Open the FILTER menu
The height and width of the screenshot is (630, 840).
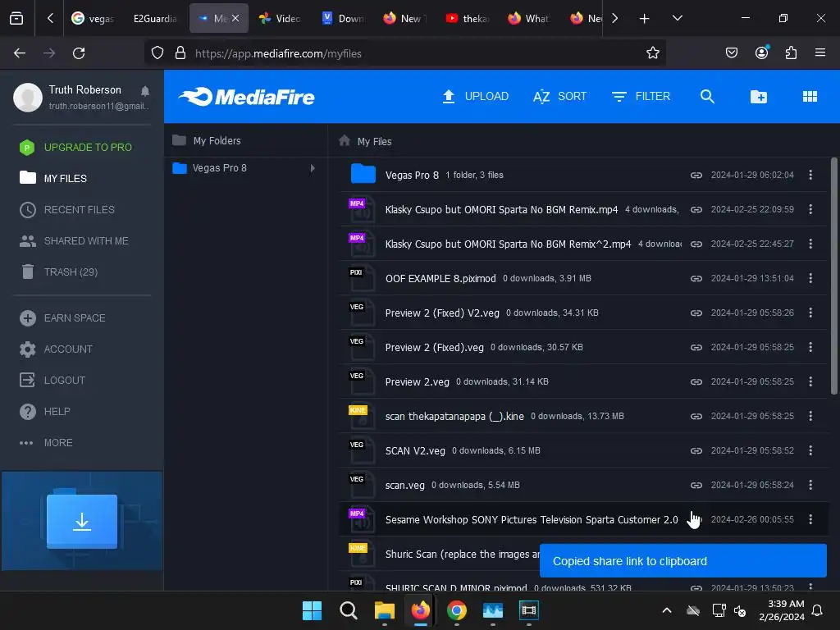click(x=641, y=97)
